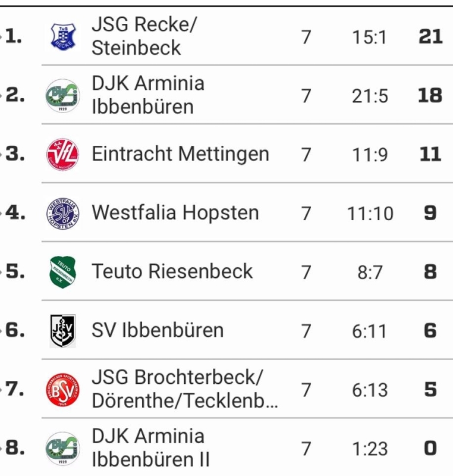Select Eintracht Mettingen team name
453x476 pixels.
click(x=180, y=154)
